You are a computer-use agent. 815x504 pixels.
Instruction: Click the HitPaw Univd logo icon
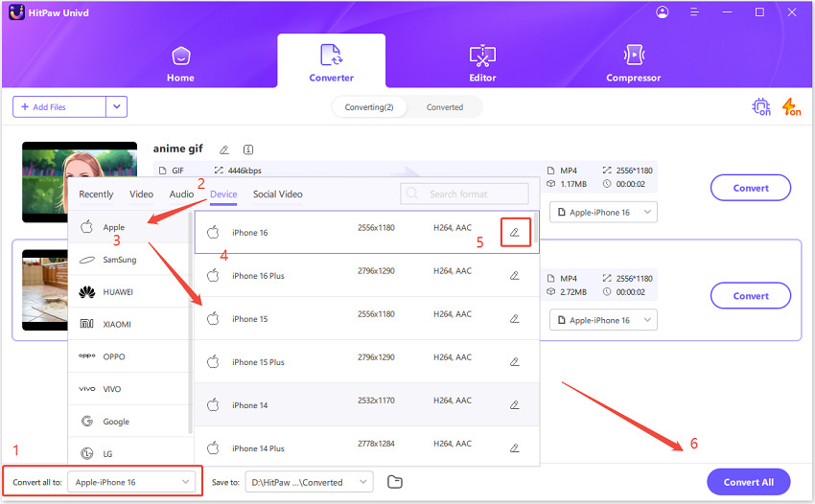click(x=16, y=12)
